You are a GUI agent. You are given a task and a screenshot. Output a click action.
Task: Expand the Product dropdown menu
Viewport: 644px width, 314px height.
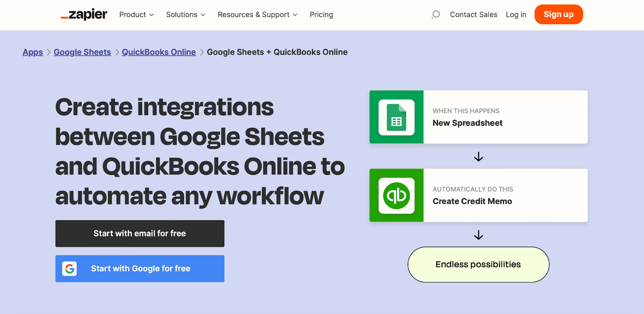136,14
